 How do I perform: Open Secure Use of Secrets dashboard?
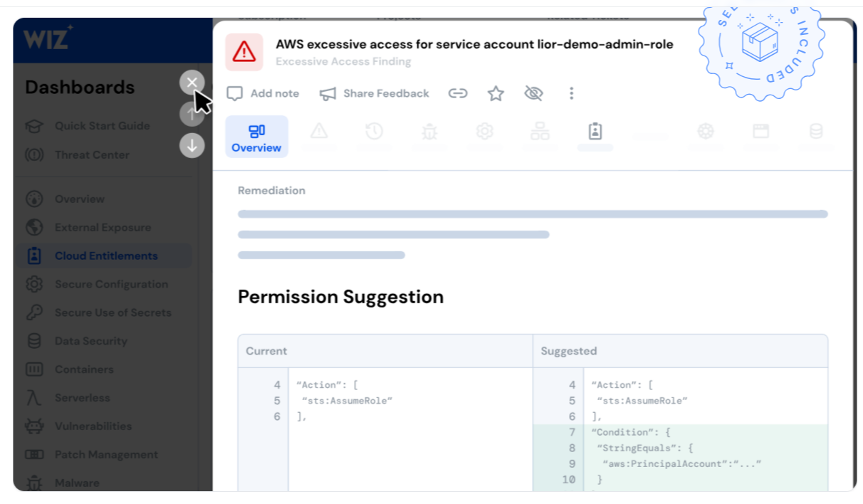(x=113, y=313)
